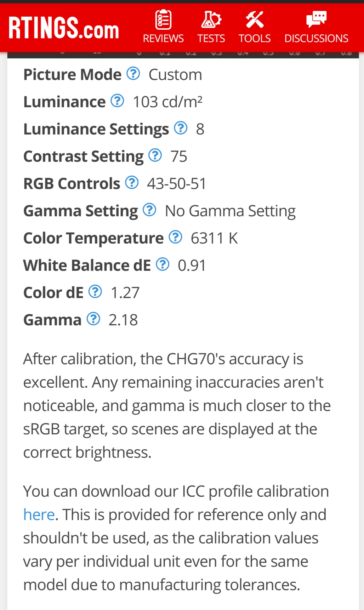
Task: Show help icon beside Gamma 2.18
Action: [93, 319]
